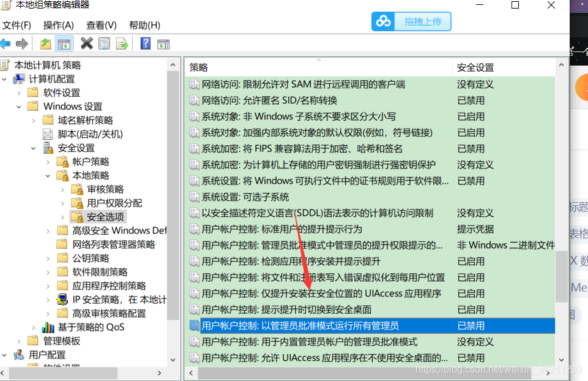The width and height of the screenshot is (588, 381).
Task: Click the delete (X) toolbar icon
Action: click(x=86, y=43)
